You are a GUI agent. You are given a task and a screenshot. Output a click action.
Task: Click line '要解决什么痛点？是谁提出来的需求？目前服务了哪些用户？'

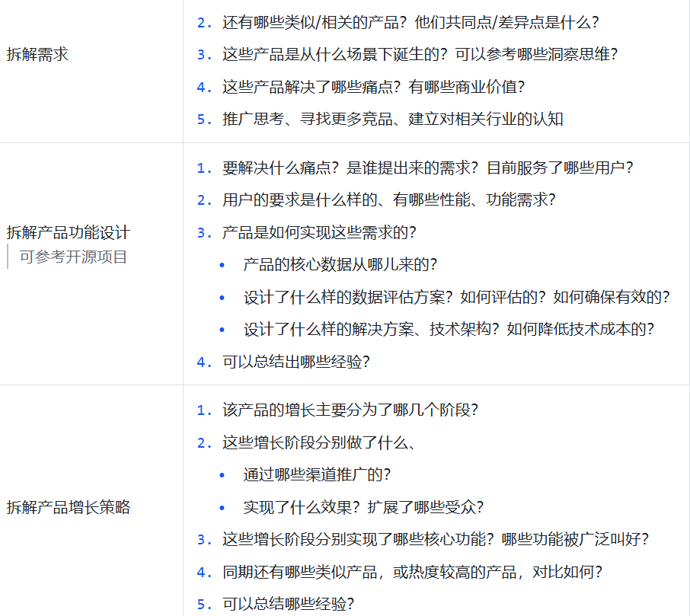pyautogui.click(x=428, y=168)
